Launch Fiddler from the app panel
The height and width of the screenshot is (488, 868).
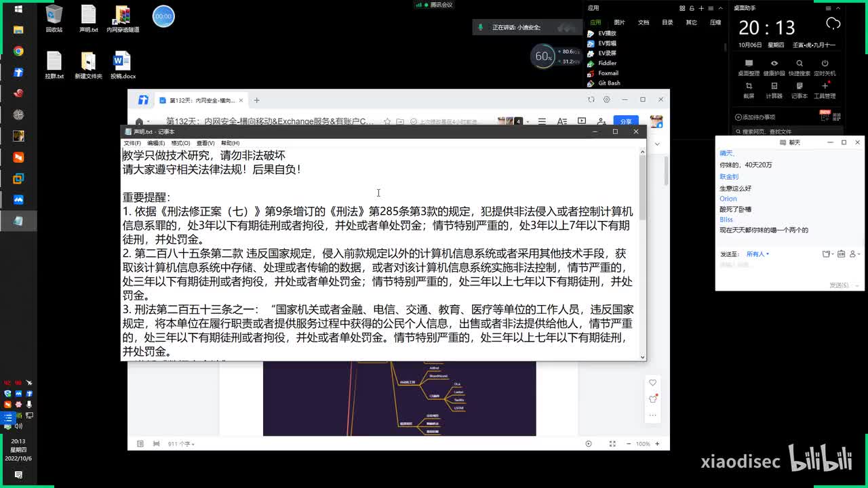(x=602, y=63)
